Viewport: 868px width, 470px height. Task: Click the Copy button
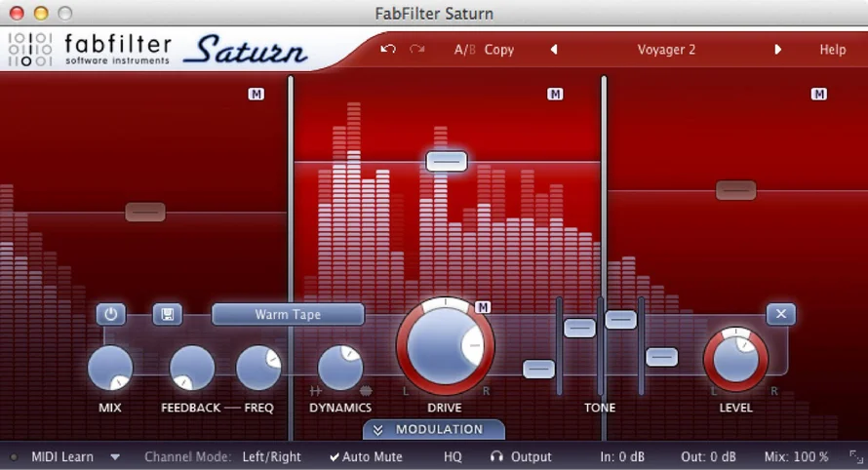[499, 50]
